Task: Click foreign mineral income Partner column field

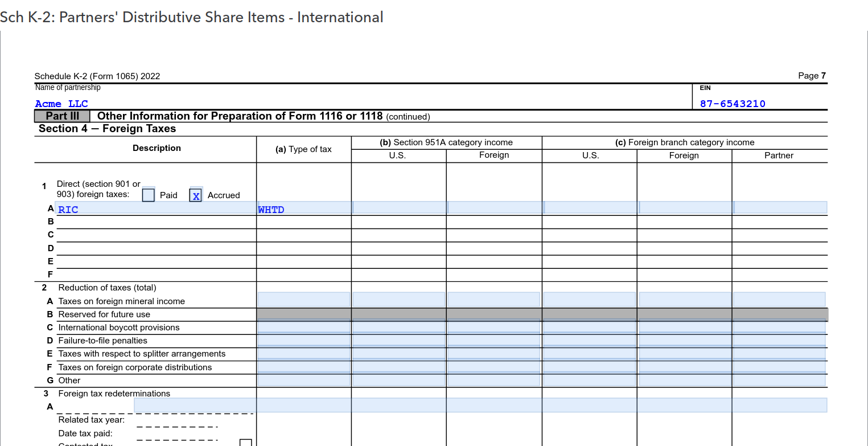Action: click(x=779, y=300)
